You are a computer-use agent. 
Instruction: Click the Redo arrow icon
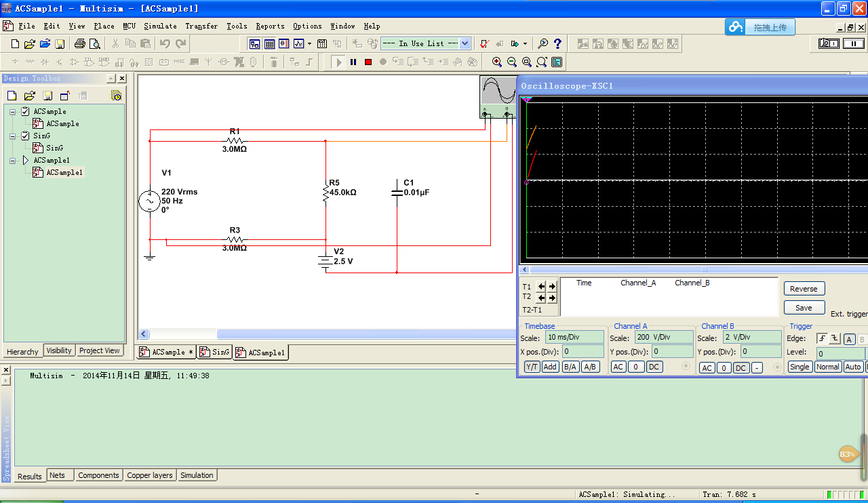click(180, 43)
